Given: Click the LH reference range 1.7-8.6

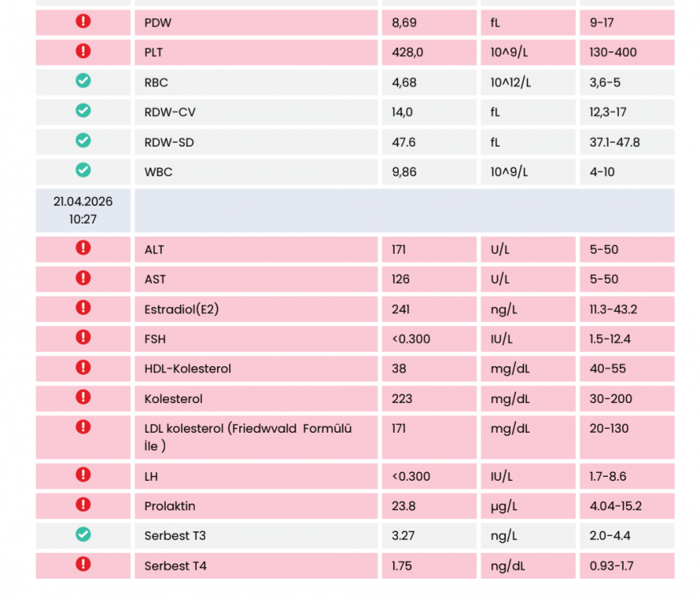Looking at the screenshot, I should point(610,476).
